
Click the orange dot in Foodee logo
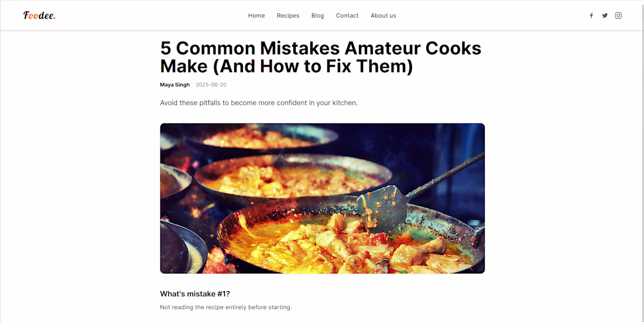[54, 18]
